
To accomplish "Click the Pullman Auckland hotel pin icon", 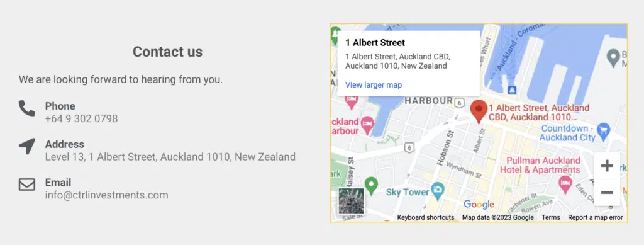I will tap(565, 184).
